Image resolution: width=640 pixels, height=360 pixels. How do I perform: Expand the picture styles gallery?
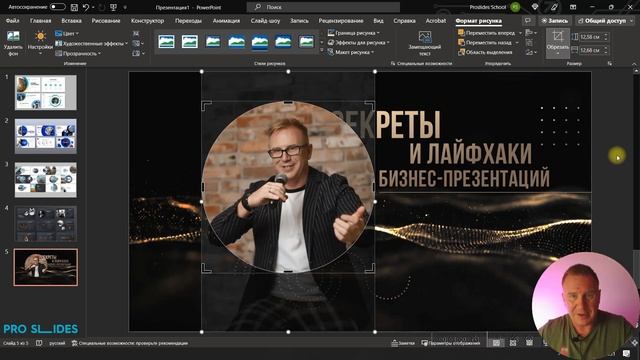tap(322, 51)
